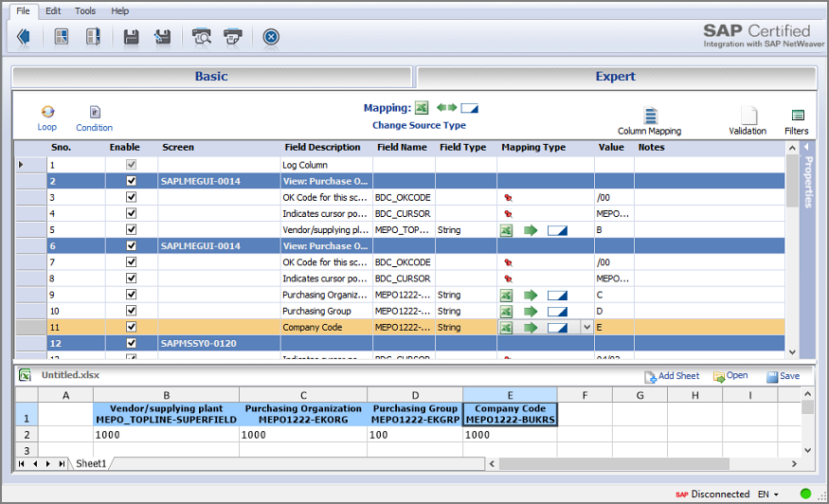Toggle Enable checkbox for row 3
This screenshot has width=829, height=504.
131,197
